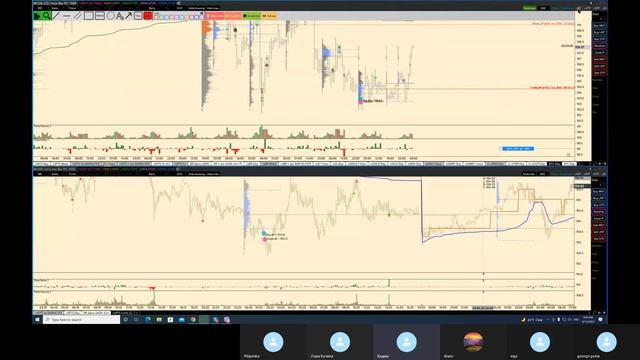640x360 pixels.
Task: Click the green highlighted toolbar button
Action: 252,16
